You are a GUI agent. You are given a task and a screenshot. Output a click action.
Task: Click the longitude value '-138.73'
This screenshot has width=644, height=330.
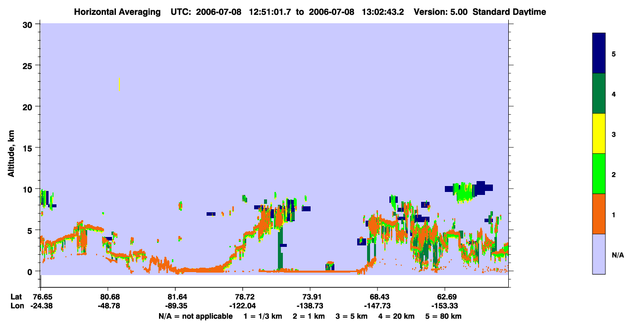310,306
